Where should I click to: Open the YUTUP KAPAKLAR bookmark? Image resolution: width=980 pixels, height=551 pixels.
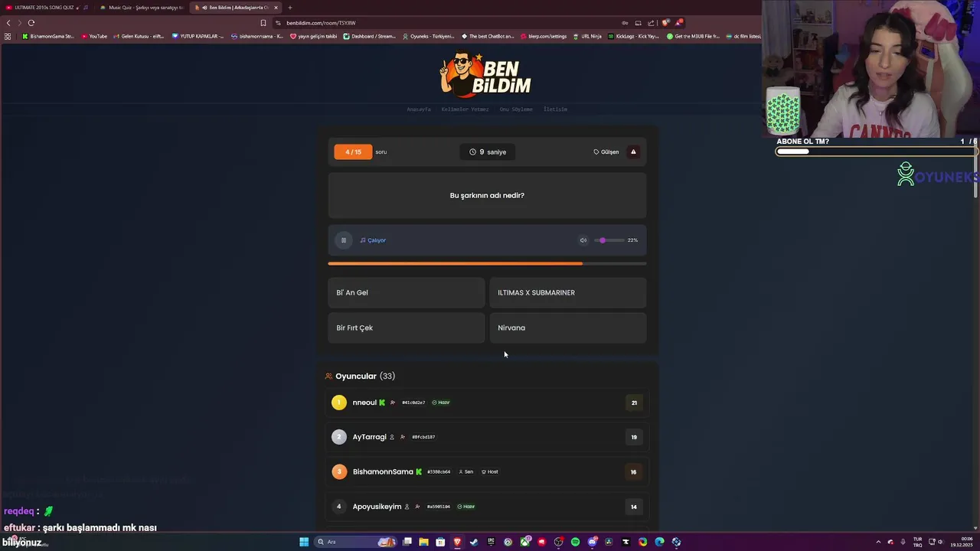198,36
